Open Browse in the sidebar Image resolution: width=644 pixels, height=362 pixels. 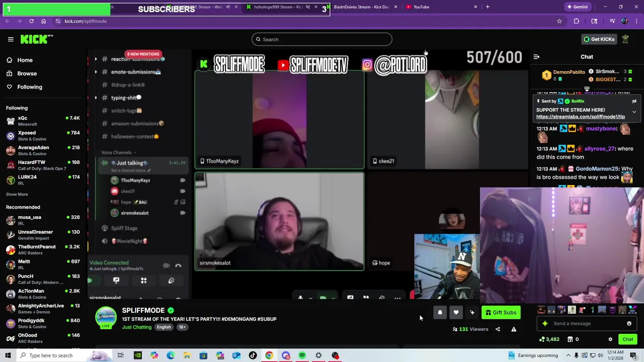pyautogui.click(x=27, y=73)
